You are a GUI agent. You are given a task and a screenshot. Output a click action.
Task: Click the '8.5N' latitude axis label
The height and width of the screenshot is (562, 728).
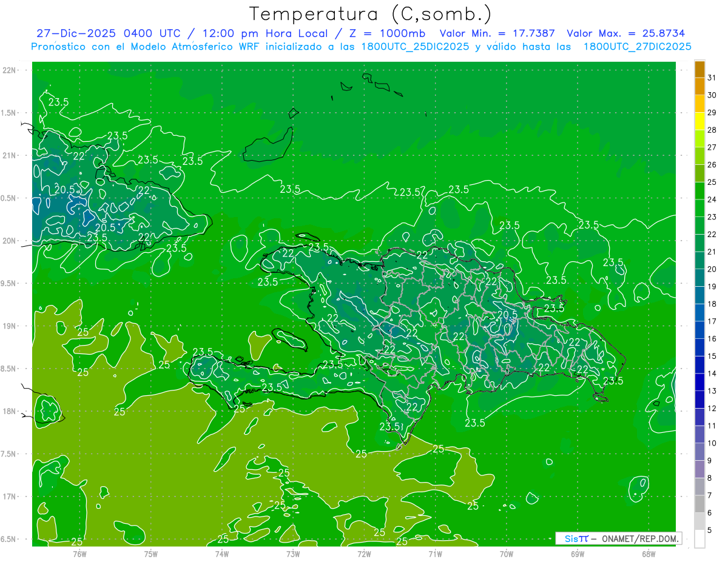[9, 369]
